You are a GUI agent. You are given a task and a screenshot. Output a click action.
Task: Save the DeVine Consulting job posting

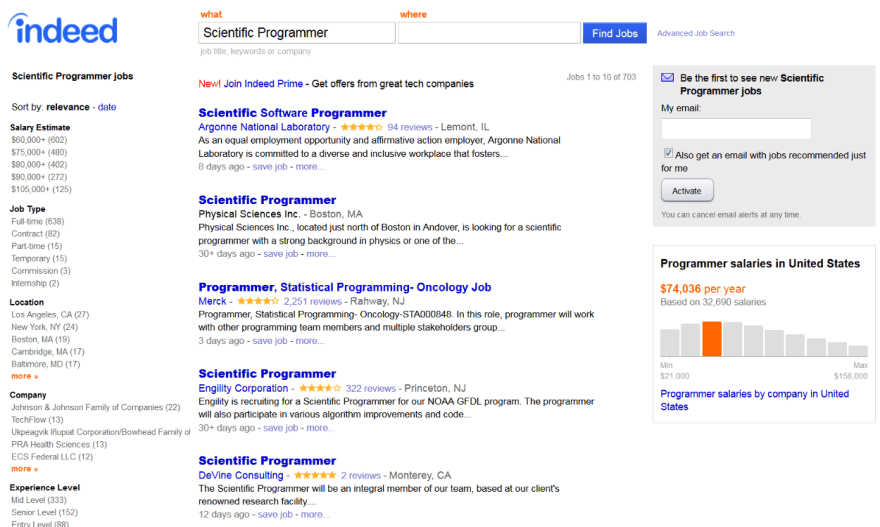coord(275,515)
